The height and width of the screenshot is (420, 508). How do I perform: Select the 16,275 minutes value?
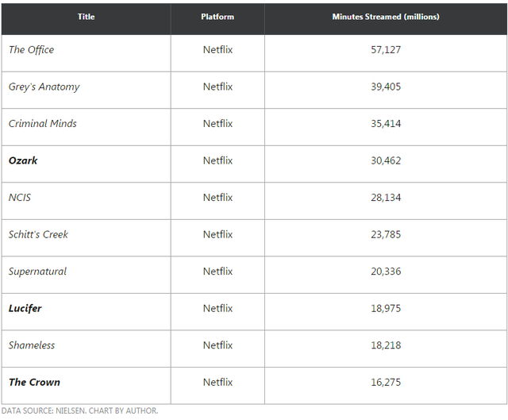386,382
